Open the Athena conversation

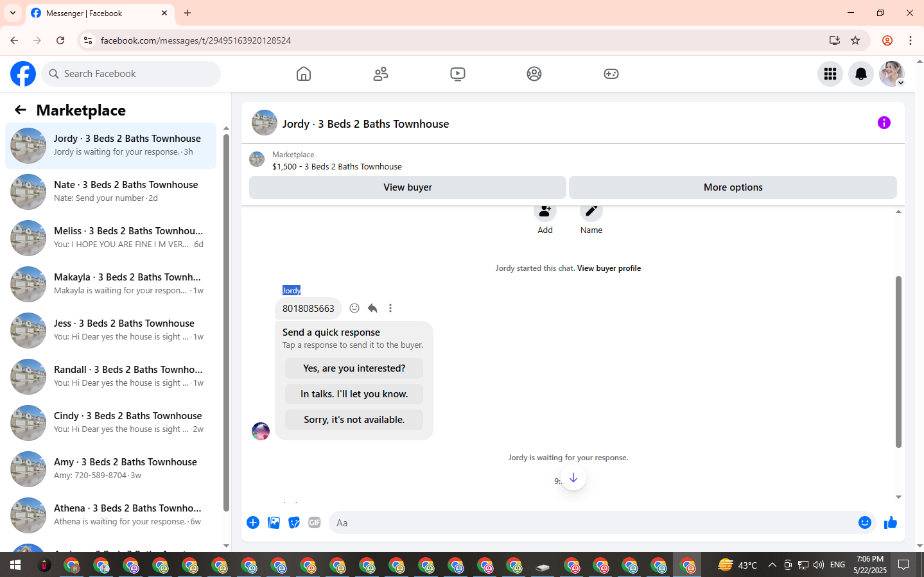click(110, 515)
